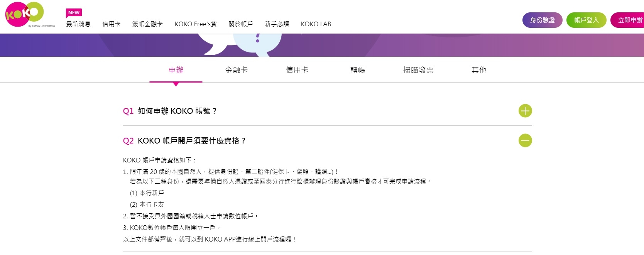644x255 pixels.
Task: Click the line '3. KOKO數位帳戶每人限開立一戶'
Action: tap(172, 228)
